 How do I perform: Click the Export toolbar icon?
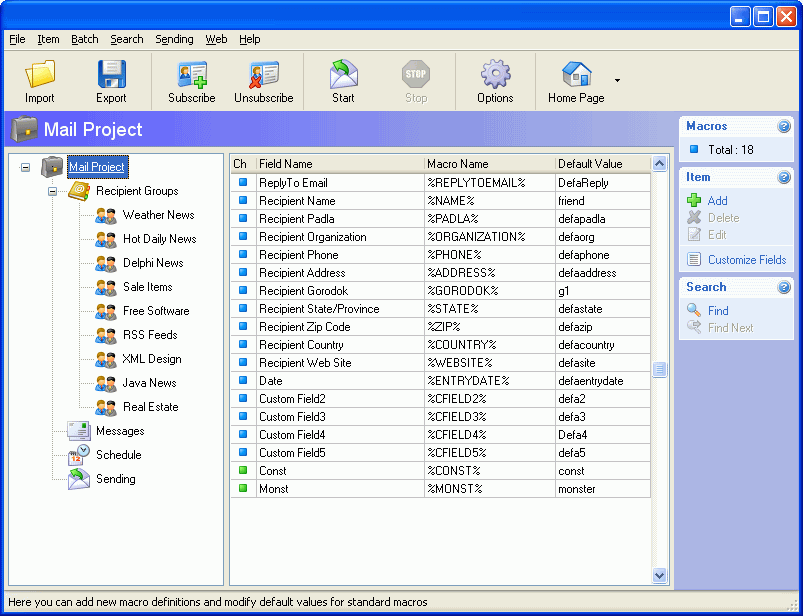click(111, 80)
